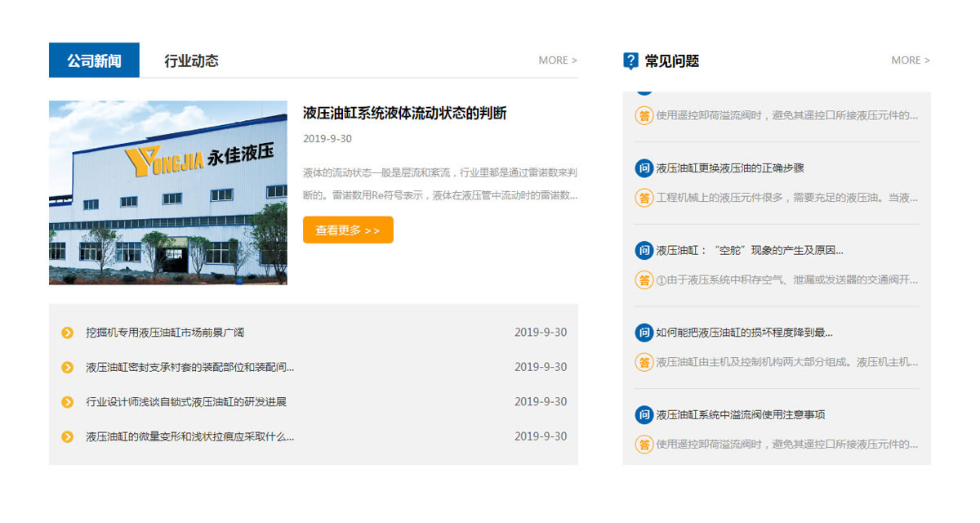Open MORE > link in news section
This screenshot has height=523, width=980.
[x=558, y=60]
